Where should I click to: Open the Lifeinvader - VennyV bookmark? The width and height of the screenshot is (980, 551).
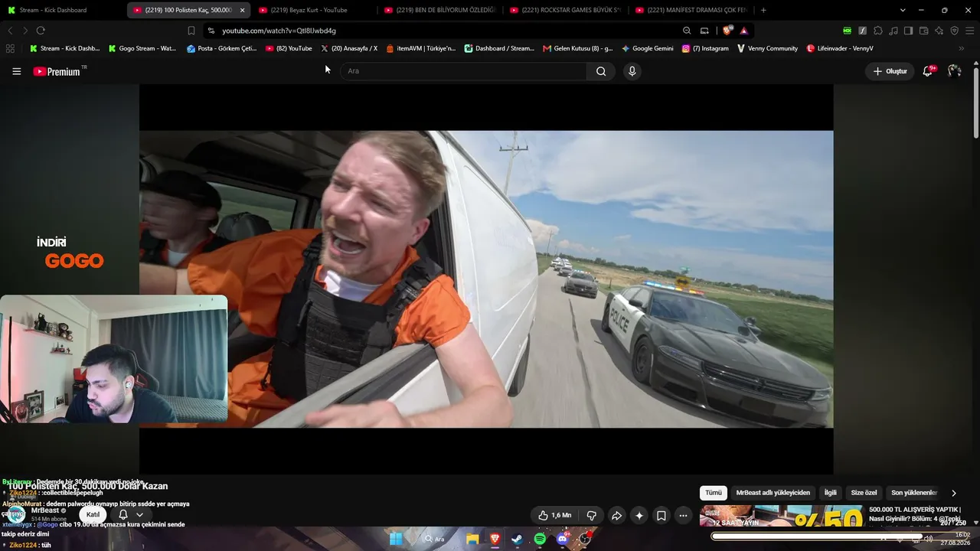pyautogui.click(x=840, y=48)
